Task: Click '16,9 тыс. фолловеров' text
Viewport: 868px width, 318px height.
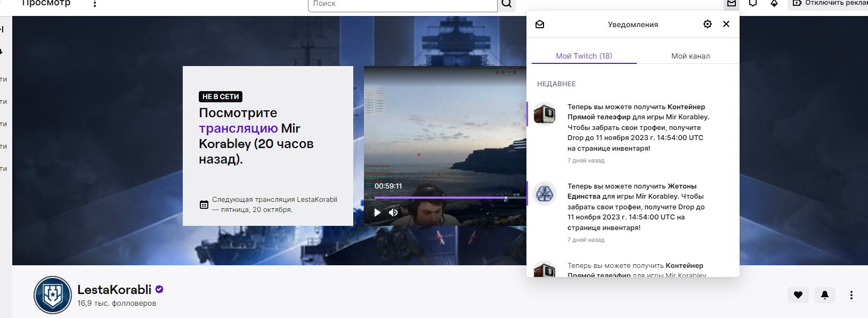Action: click(x=117, y=304)
